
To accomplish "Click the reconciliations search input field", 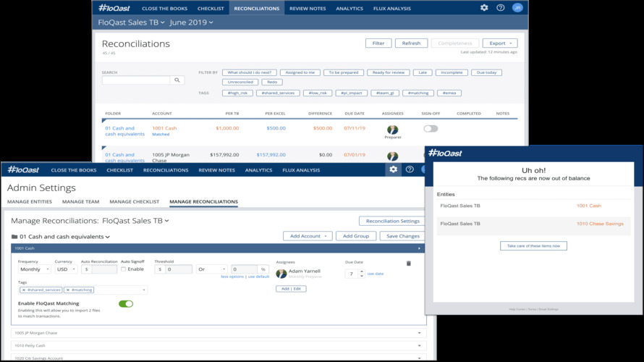I will click(x=135, y=80).
